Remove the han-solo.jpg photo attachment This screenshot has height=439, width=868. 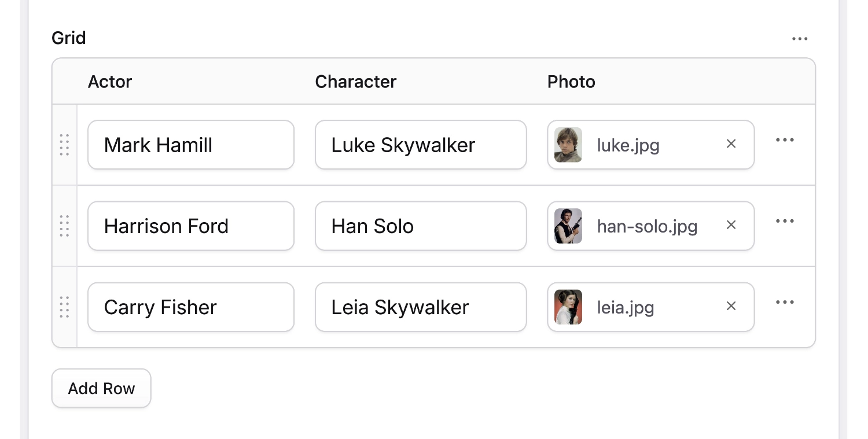731,226
